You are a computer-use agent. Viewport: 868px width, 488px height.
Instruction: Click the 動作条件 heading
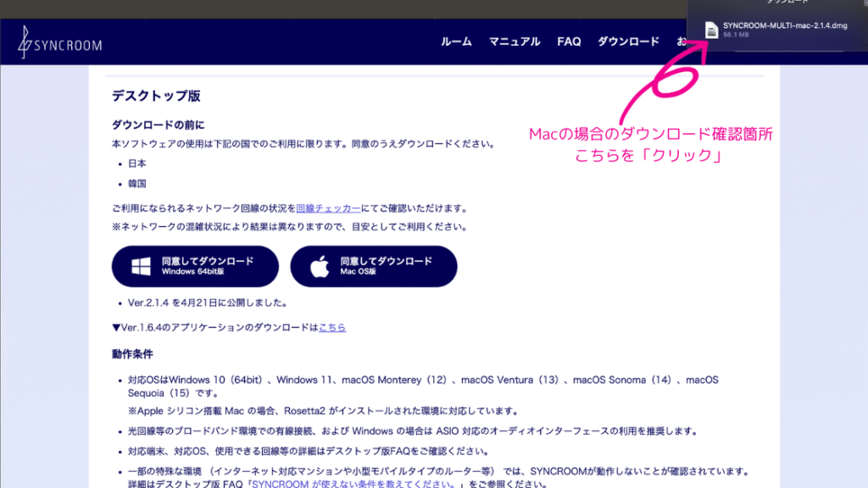(132, 354)
